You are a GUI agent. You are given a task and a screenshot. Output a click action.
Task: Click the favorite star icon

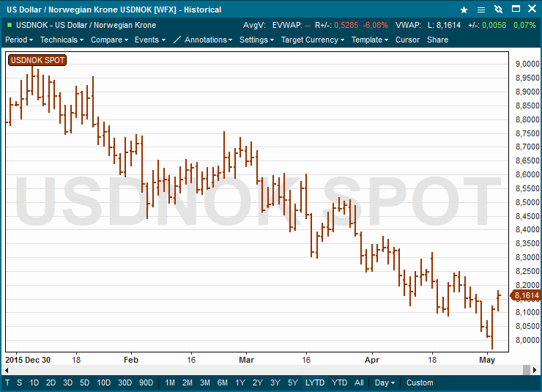point(464,10)
